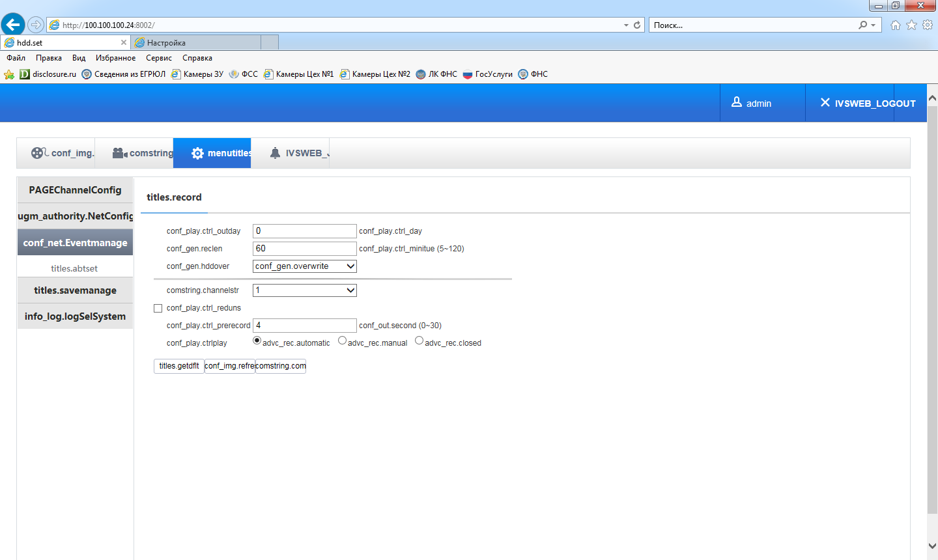Image resolution: width=938 pixels, height=560 pixels.
Task: Click the IVSWEB_LOGOUT X icon
Action: (825, 102)
